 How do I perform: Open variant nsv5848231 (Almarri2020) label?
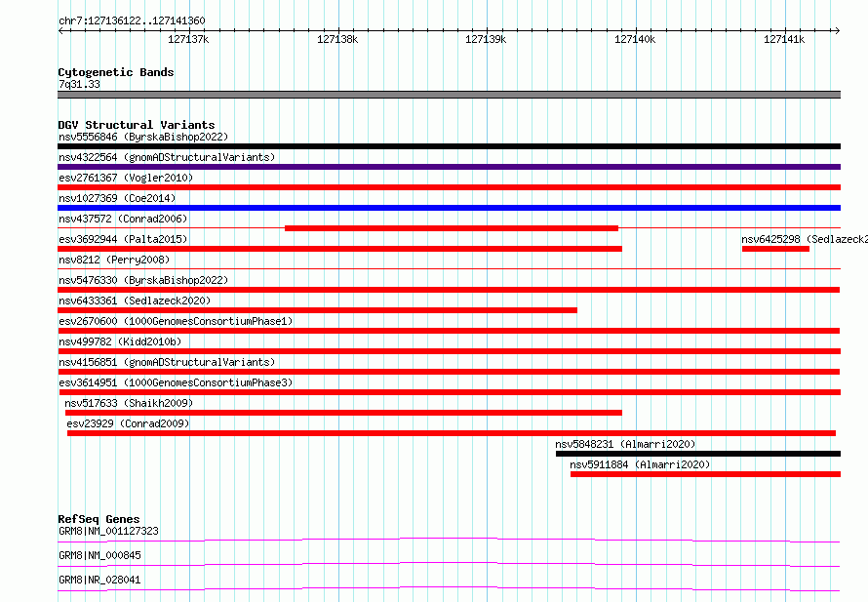pyautogui.click(x=625, y=444)
